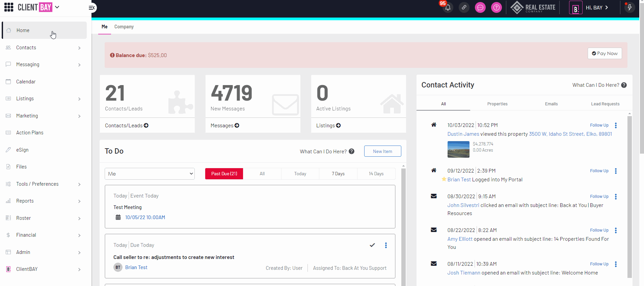Switch to the Company tab

point(124,27)
